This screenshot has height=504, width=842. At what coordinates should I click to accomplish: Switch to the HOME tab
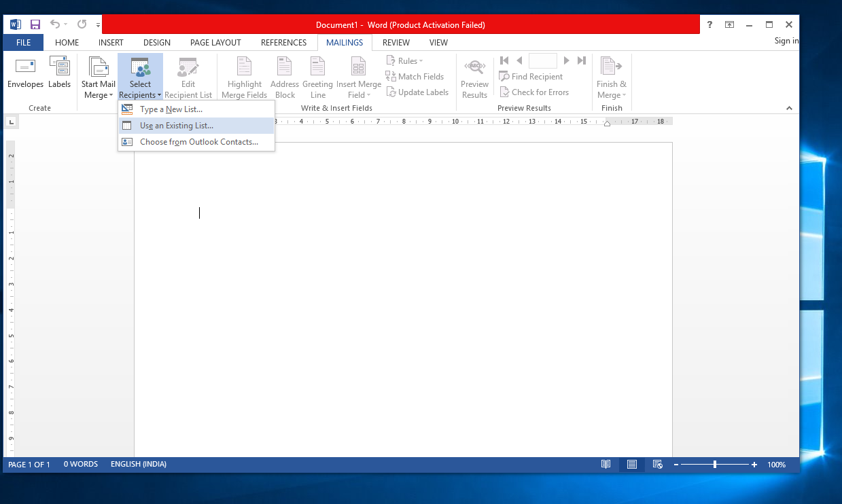(67, 42)
